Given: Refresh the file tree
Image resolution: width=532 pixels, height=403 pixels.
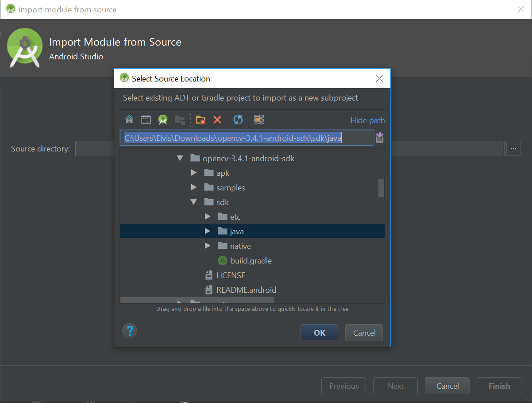Looking at the screenshot, I should coord(238,120).
